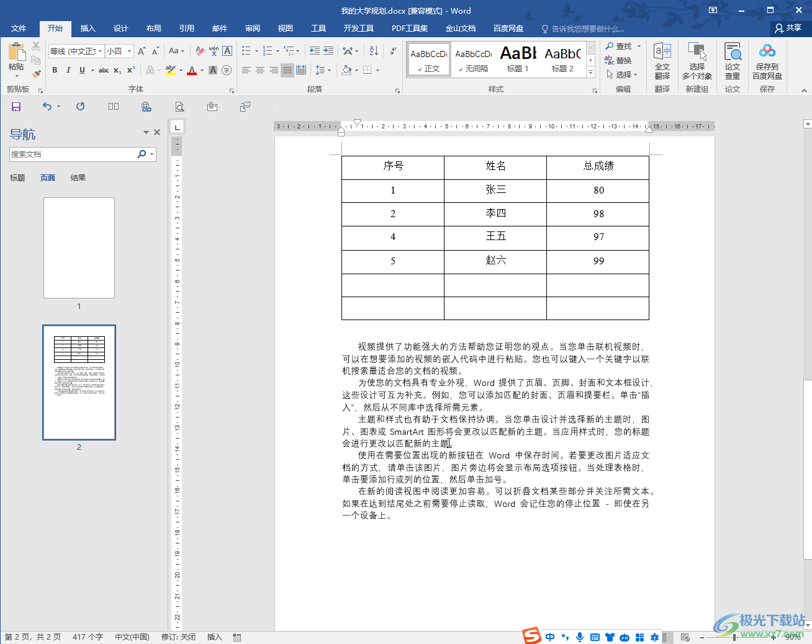Apply the 标题 1 heading style
This screenshot has width=812, height=644.
point(518,60)
